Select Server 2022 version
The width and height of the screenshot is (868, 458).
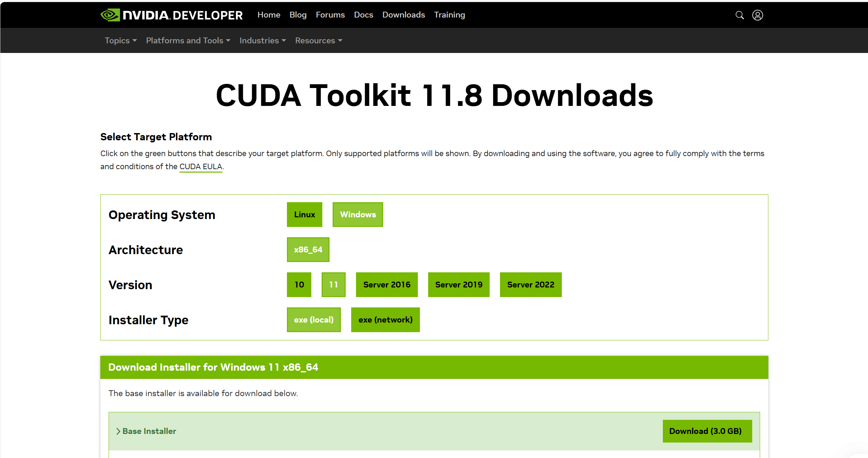point(531,285)
